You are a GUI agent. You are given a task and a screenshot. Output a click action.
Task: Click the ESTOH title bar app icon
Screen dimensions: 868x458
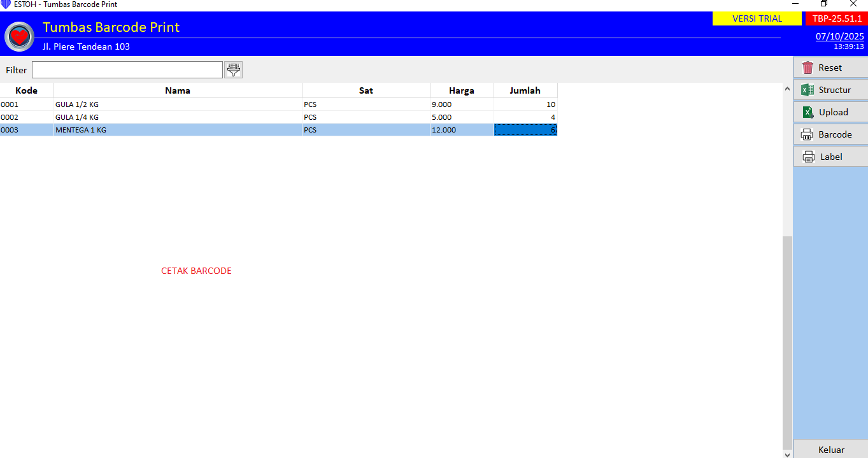6,4
